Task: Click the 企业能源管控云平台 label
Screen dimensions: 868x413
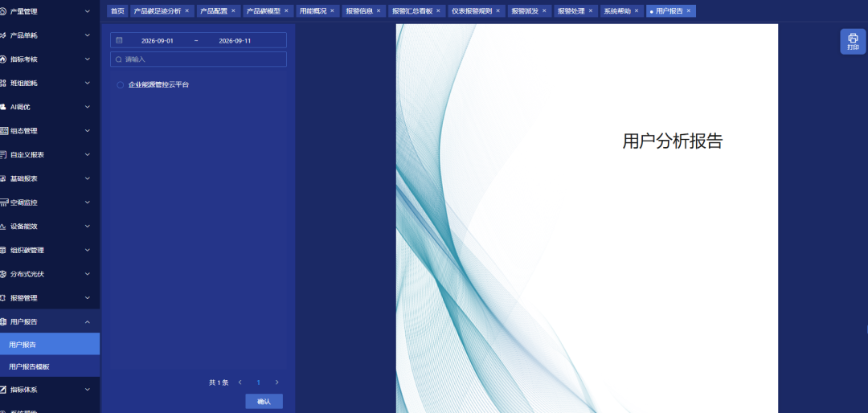Action: click(159, 84)
